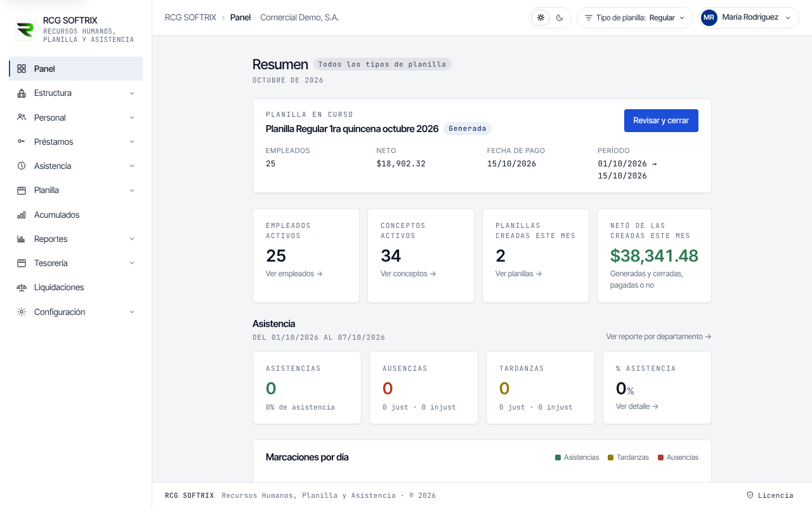Click the Préstamos key icon
Viewport: 812px width, 508px height.
22,142
